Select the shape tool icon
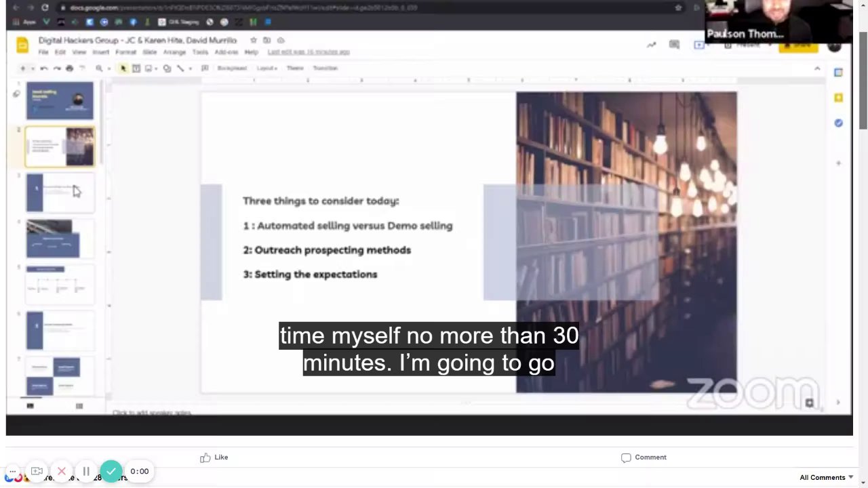 167,68
